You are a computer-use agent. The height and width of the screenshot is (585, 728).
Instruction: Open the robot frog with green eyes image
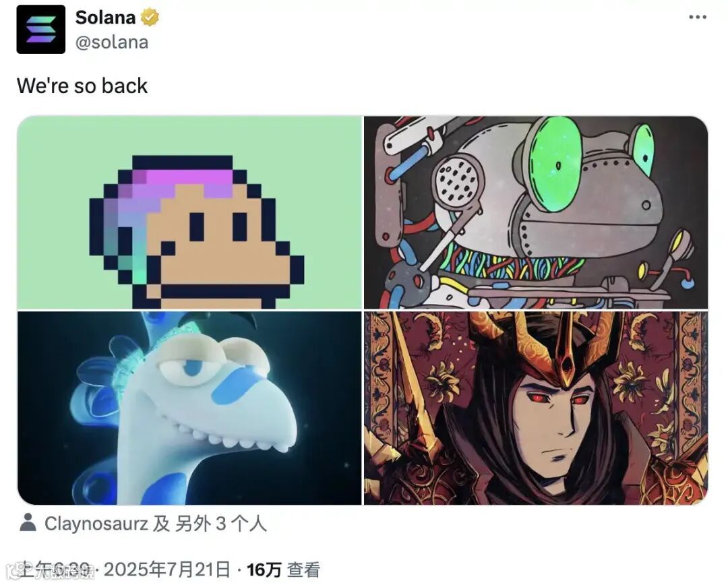point(536,213)
